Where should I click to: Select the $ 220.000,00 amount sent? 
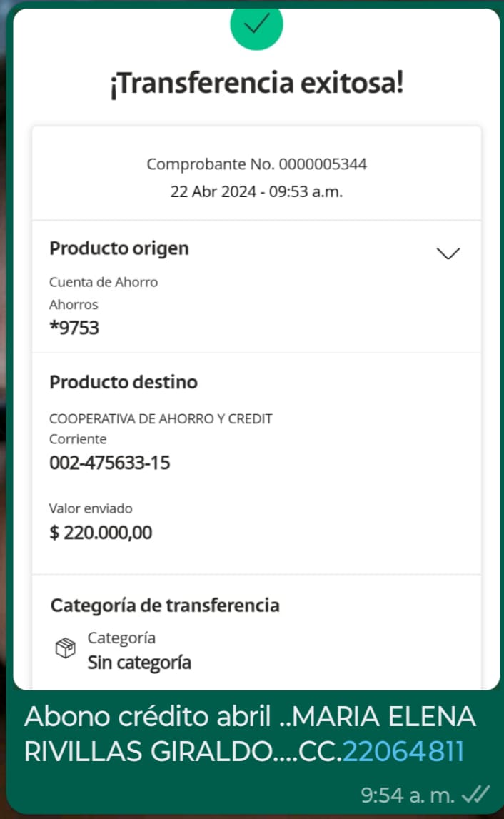(x=101, y=533)
